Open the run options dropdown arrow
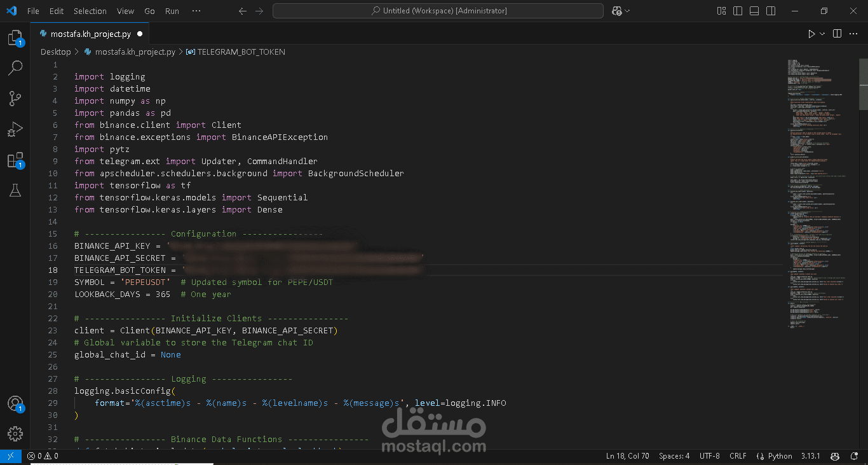The width and height of the screenshot is (868, 465). [822, 34]
